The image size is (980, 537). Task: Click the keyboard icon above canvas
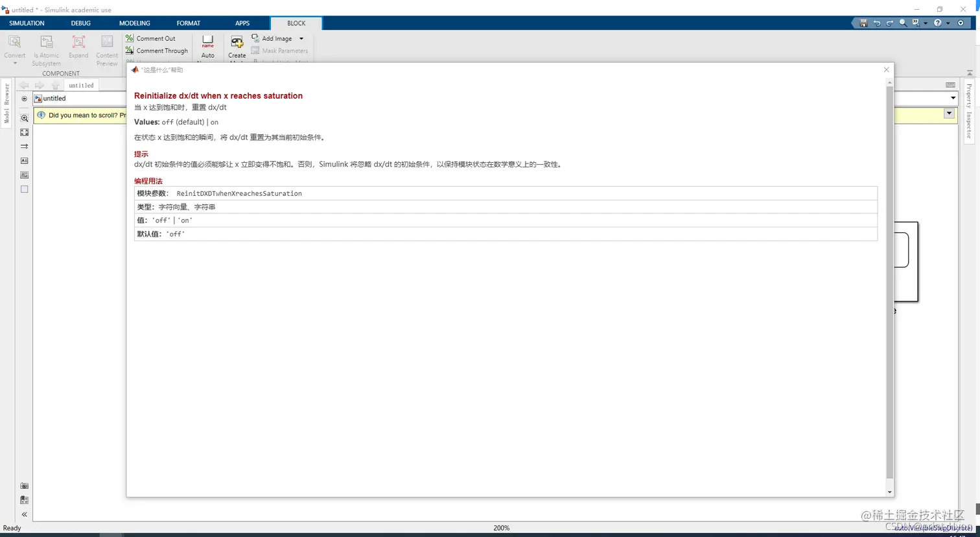coord(950,85)
